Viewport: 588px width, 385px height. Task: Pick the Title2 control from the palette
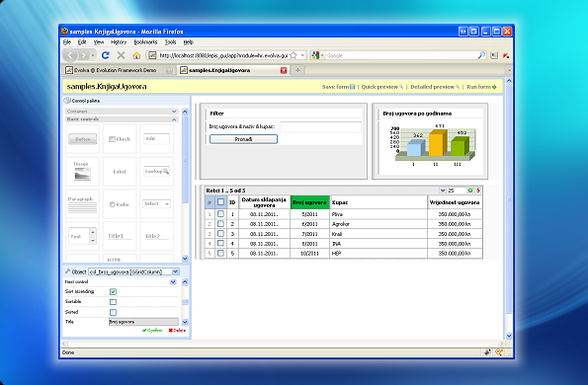(157, 236)
